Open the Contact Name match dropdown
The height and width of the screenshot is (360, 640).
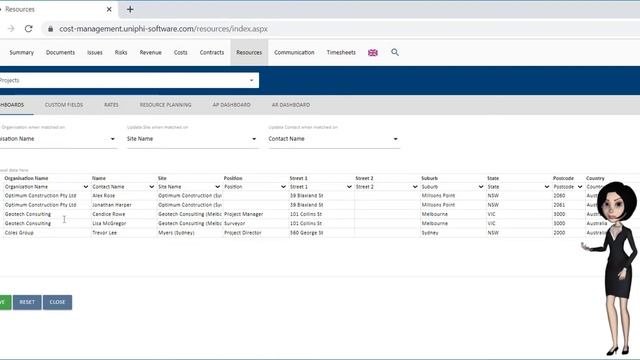(333, 139)
